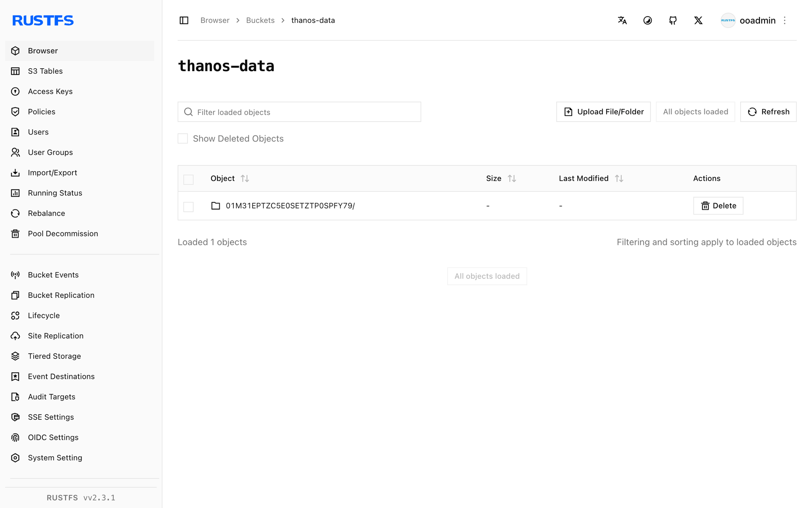Open Audit Targets in sidebar
Viewport: 812px width, 508px height.
pos(80,397)
